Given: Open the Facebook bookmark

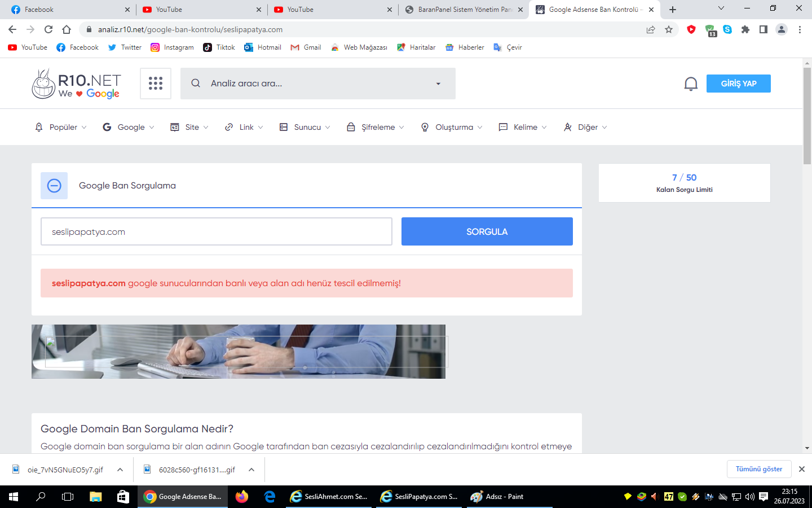Looking at the screenshot, I should pos(78,47).
